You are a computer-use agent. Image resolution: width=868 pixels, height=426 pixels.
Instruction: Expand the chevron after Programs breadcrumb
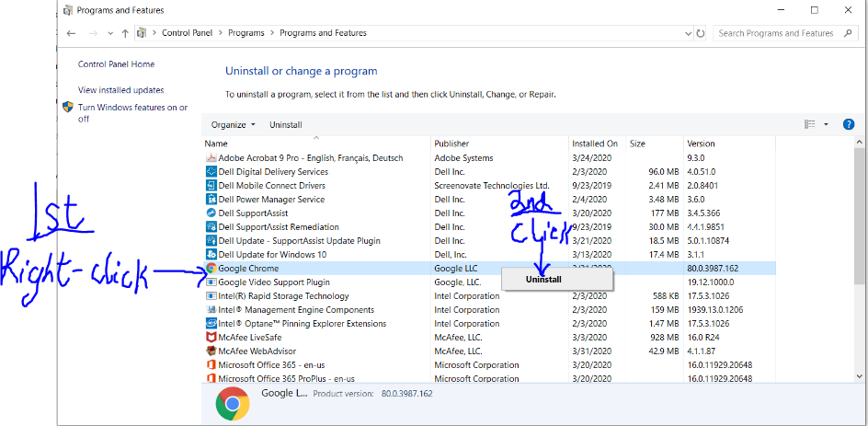(272, 33)
